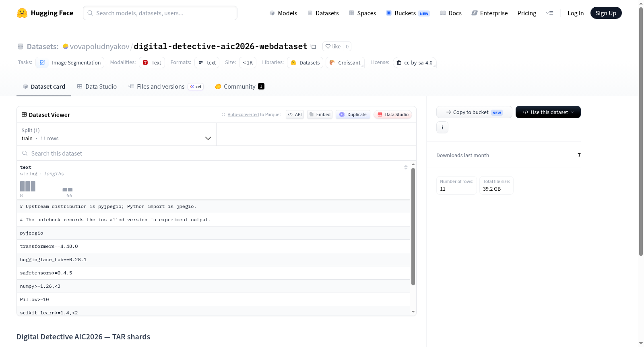This screenshot has width=644, height=347.
Task: Like the dataset with heart button
Action: pos(333,46)
